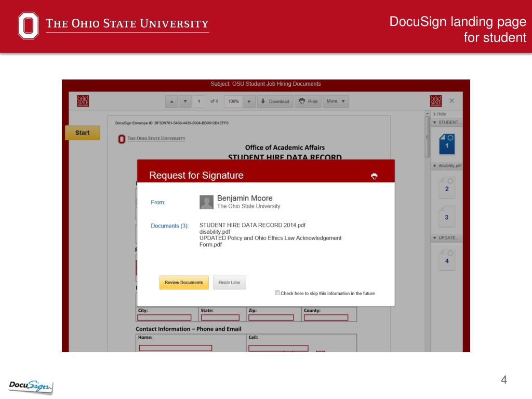Check the skip this information checkbox
The width and height of the screenshot is (532, 399).
(277, 293)
